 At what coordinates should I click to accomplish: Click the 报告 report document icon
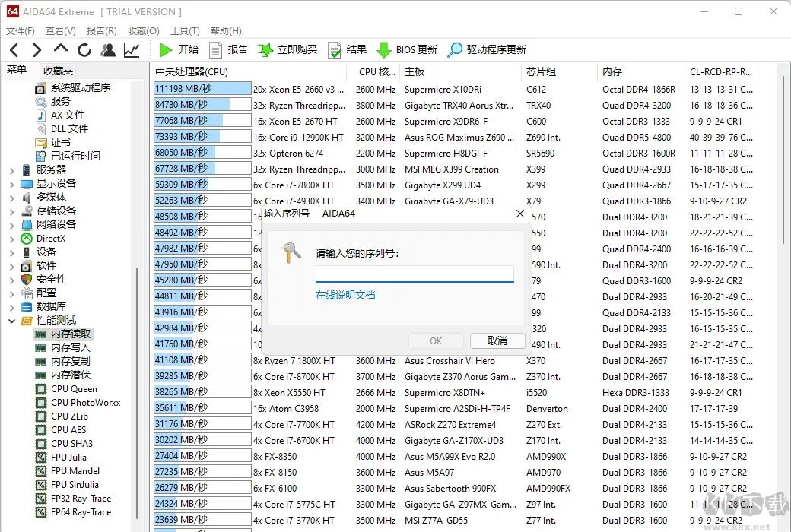pos(216,50)
